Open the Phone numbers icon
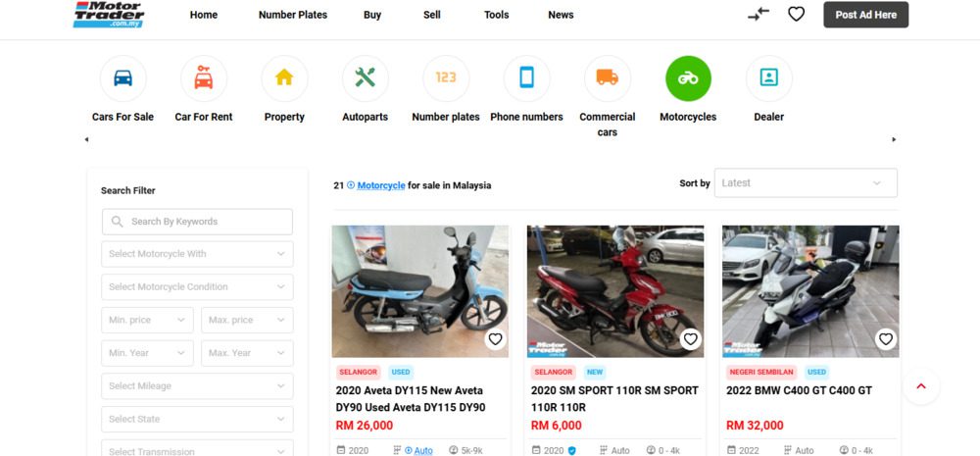This screenshot has height=456, width=980. [527, 78]
